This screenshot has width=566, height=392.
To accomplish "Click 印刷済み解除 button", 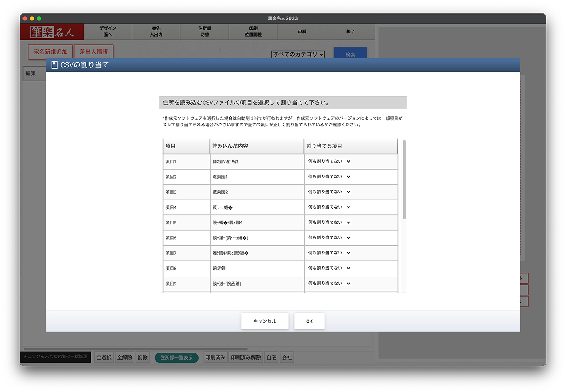I will coord(246,357).
